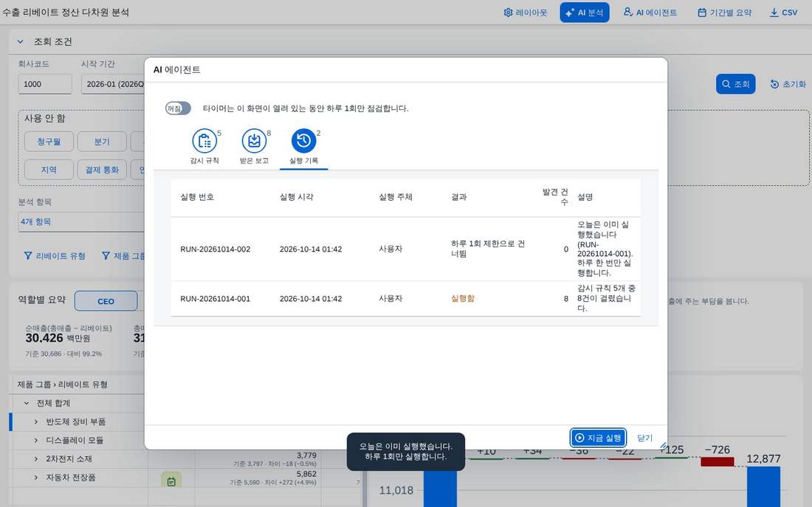The width and height of the screenshot is (812, 507).
Task: Click the 발견 건수 column header
Action: pos(555,197)
